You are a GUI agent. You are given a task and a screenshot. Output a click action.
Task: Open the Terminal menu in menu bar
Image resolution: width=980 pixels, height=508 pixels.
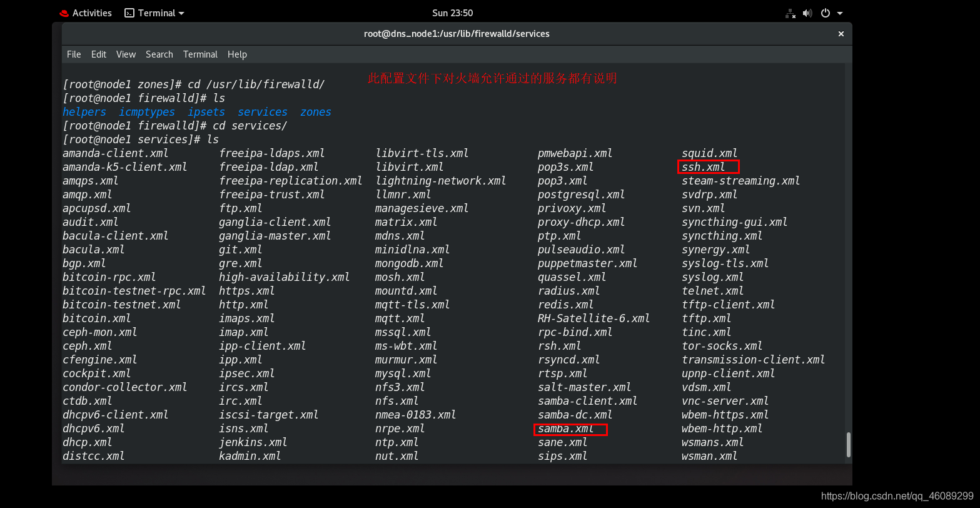[x=200, y=54]
